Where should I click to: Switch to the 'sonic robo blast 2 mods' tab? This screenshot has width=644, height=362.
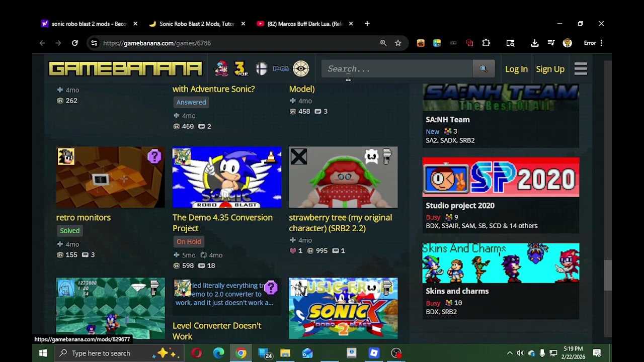tap(89, 24)
